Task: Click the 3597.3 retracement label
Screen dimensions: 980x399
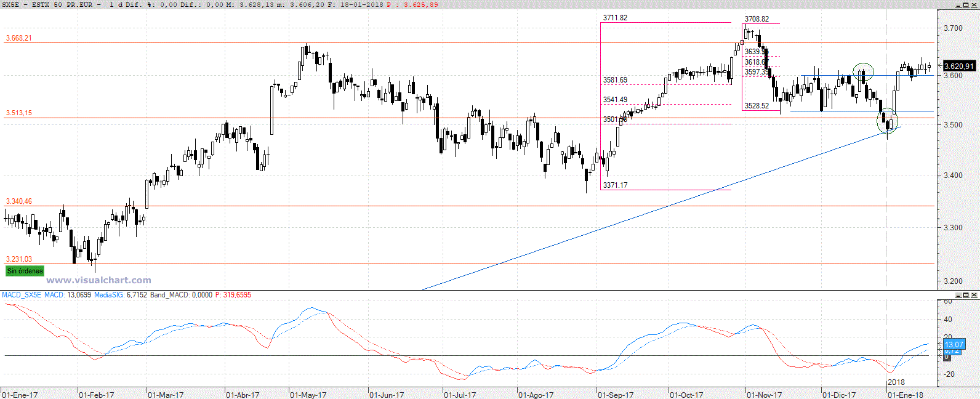Action: tap(756, 72)
